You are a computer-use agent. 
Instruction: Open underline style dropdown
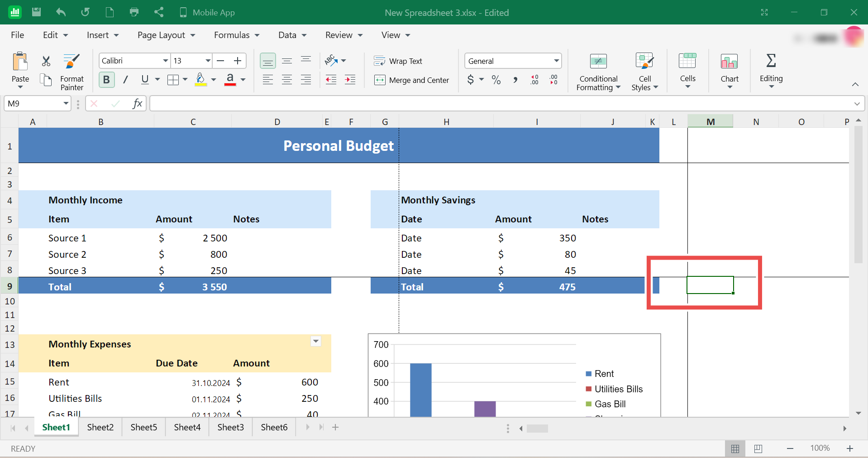point(157,80)
